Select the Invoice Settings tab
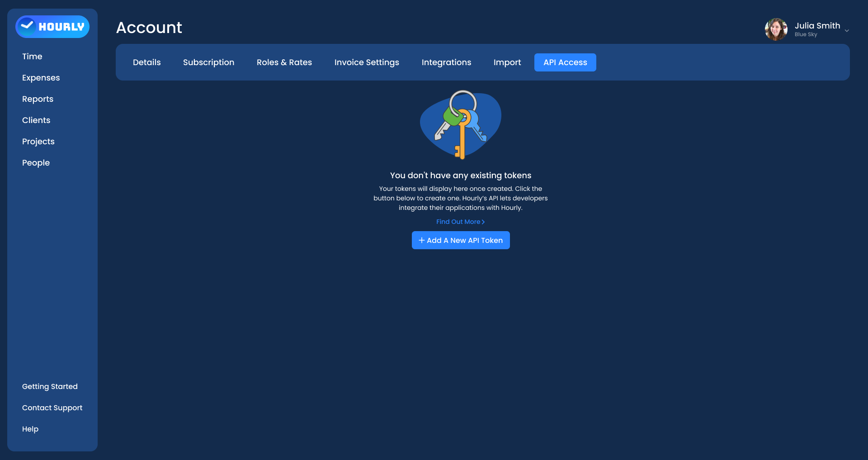Image resolution: width=868 pixels, height=460 pixels. pos(367,62)
